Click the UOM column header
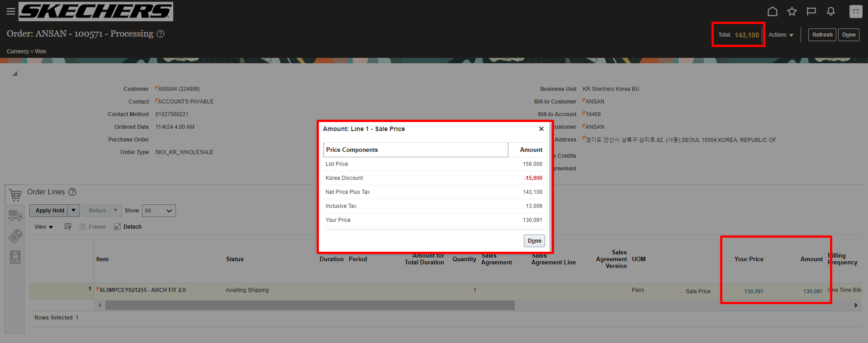 pos(639,259)
